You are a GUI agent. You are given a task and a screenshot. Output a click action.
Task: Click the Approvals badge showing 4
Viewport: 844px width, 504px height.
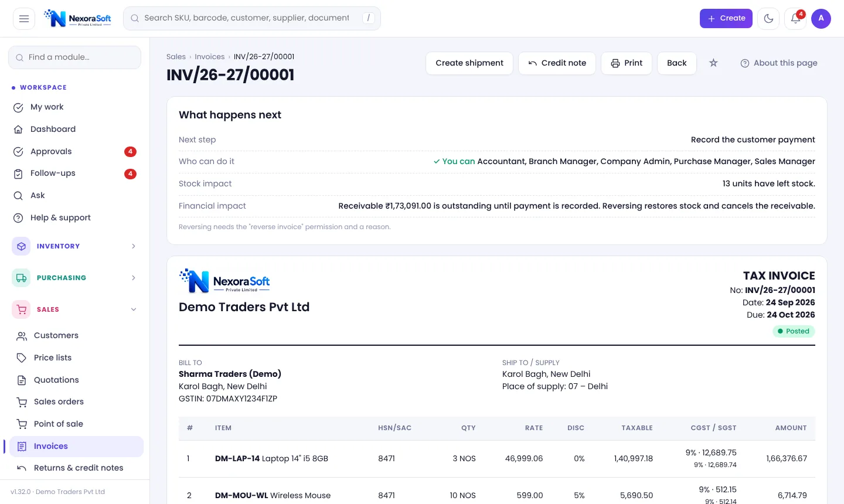(x=130, y=152)
